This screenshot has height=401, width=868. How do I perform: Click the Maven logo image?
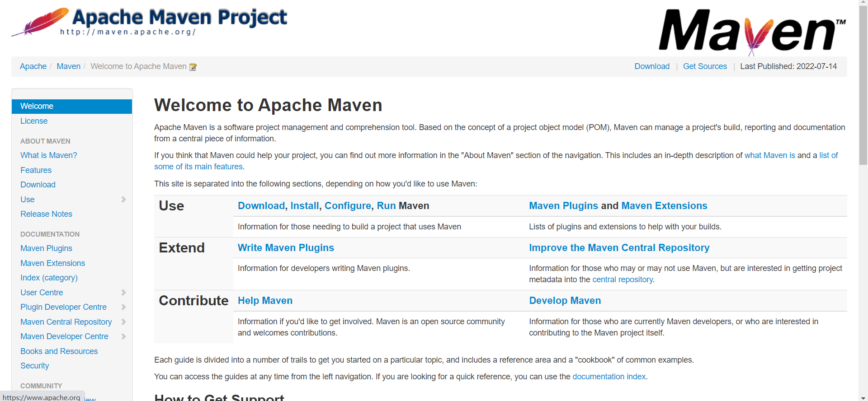click(x=752, y=31)
